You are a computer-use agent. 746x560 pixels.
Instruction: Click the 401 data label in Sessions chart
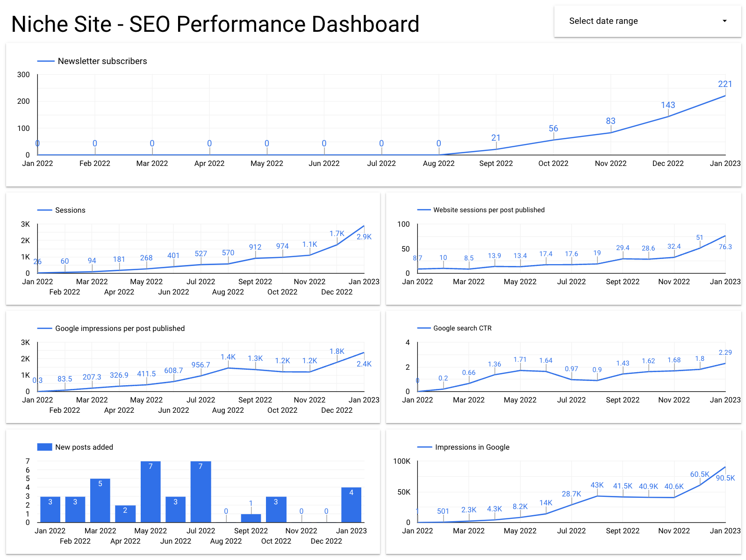pos(173,256)
